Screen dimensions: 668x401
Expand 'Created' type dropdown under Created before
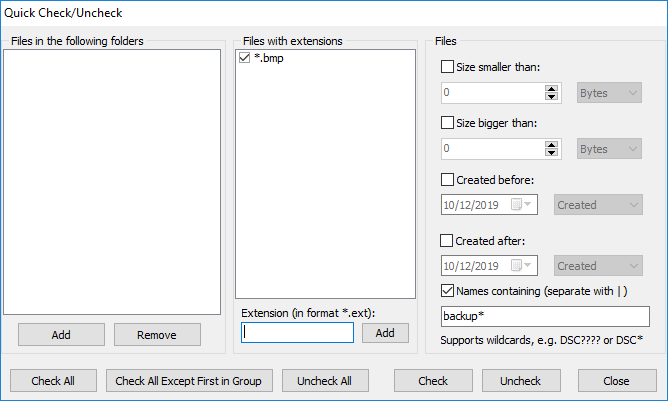(x=597, y=205)
